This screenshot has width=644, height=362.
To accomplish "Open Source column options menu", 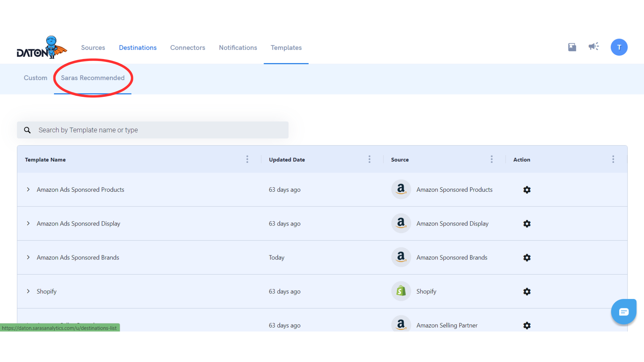I will (x=491, y=159).
